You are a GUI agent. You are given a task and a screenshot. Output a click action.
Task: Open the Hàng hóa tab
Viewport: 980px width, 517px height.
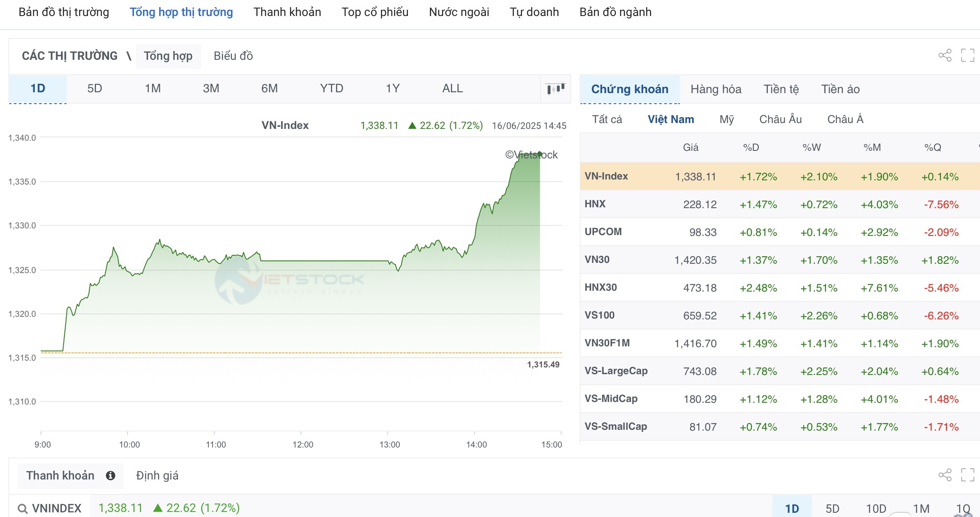pos(716,89)
